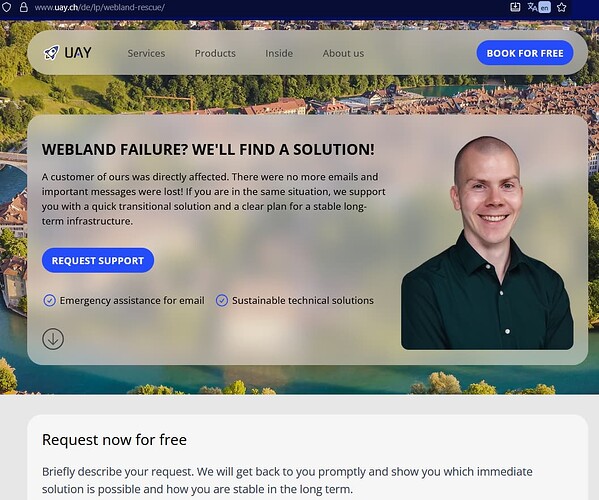Click the Sustainable technical solutions checkmark icon
599x500 pixels.
coord(222,301)
